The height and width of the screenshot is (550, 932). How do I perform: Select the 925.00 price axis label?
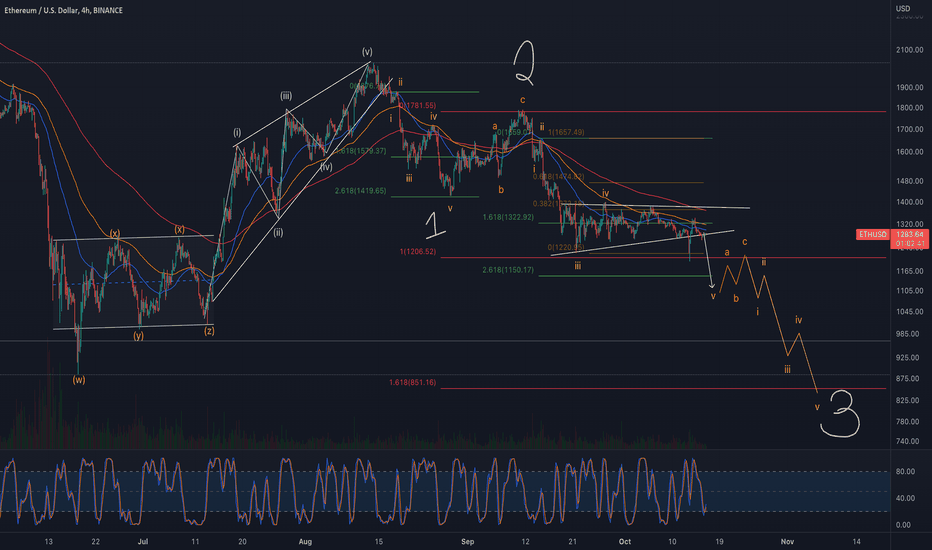pyautogui.click(x=908, y=357)
